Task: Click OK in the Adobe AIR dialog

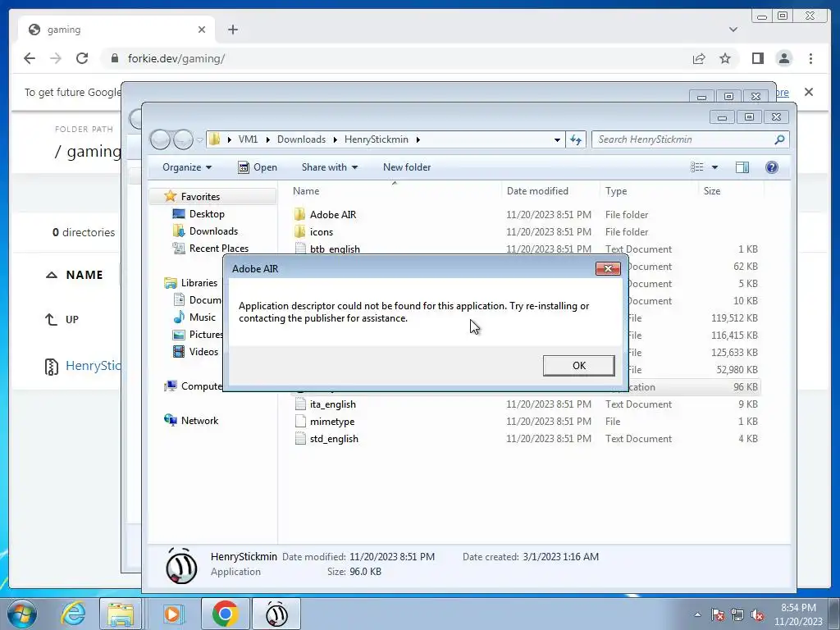Action: click(578, 365)
